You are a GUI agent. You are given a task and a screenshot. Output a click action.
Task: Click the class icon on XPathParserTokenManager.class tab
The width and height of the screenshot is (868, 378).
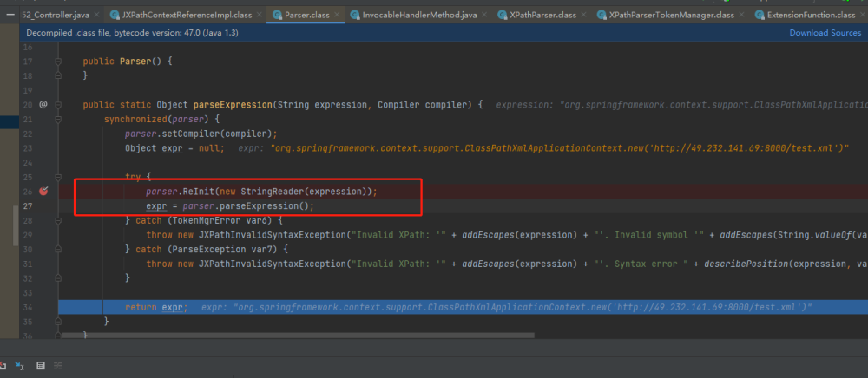(x=601, y=15)
